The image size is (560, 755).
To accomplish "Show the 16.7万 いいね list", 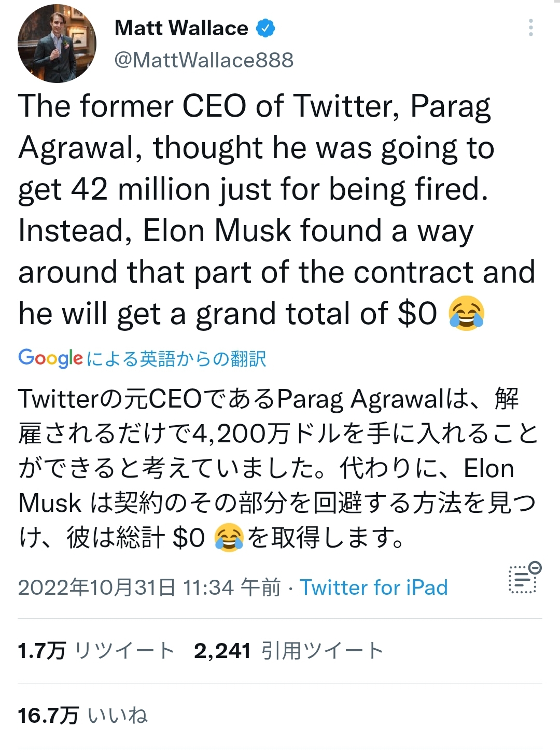I will (x=82, y=716).
